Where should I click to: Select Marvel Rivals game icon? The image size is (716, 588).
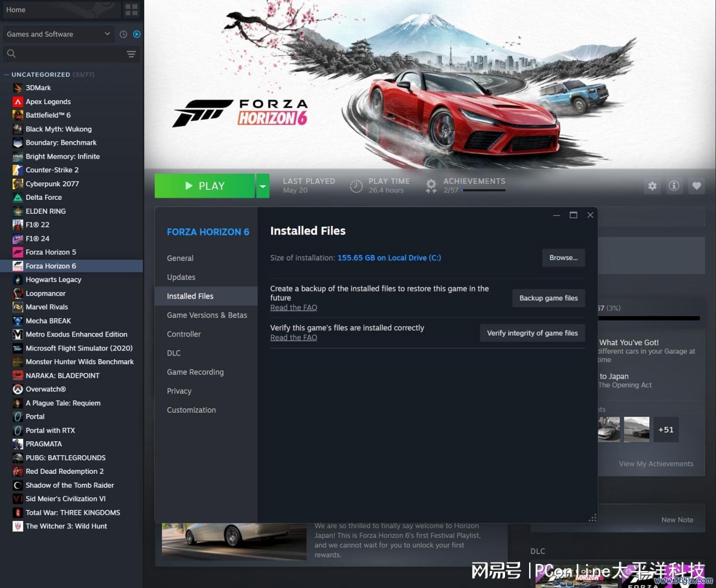tap(18, 307)
